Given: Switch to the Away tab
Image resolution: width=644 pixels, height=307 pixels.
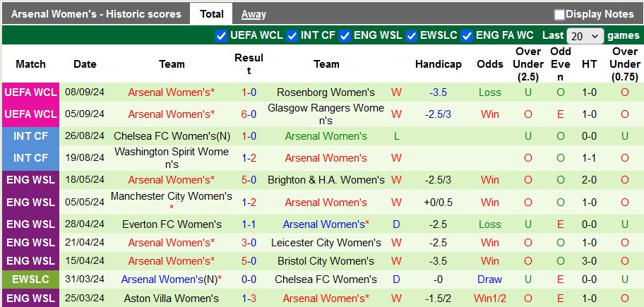Looking at the screenshot, I should [x=254, y=13].
